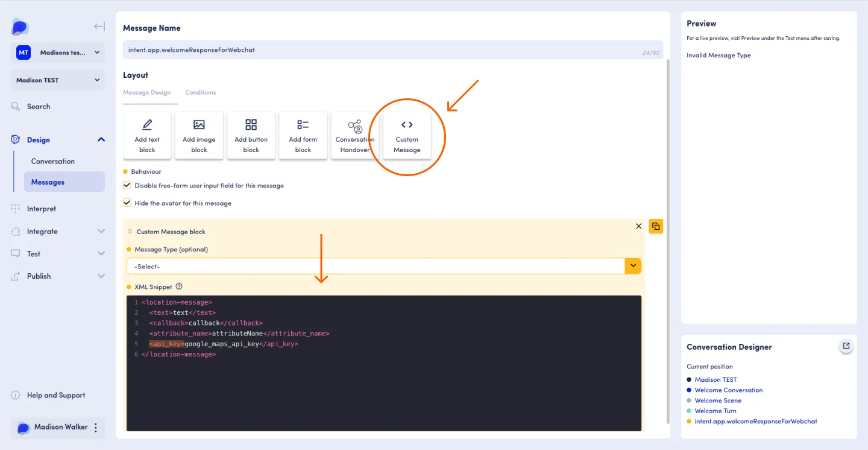Expand the Publish menu section

click(x=101, y=276)
